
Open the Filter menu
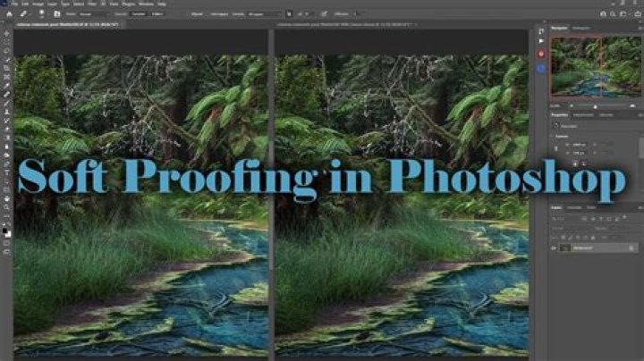coord(92,4)
